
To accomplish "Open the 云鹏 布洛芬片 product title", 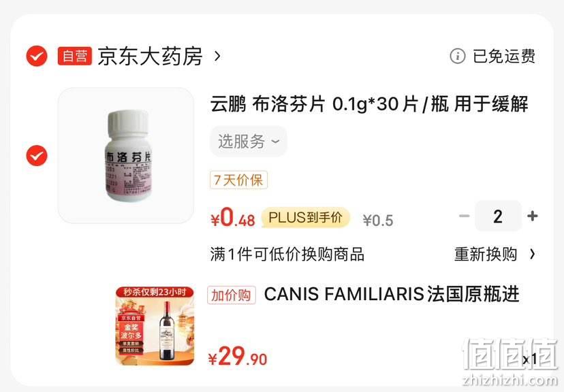I will (x=369, y=104).
